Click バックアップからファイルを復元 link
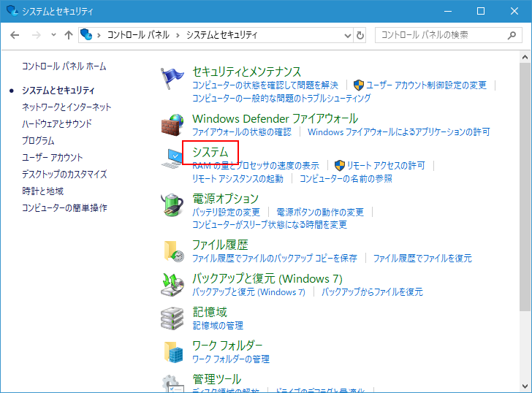This screenshot has height=393, width=532. [372, 292]
